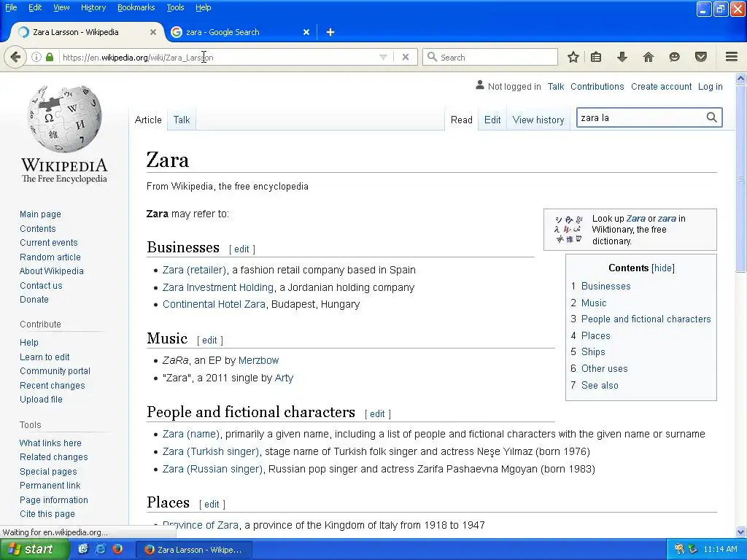Click the Edit page tab

click(x=492, y=120)
